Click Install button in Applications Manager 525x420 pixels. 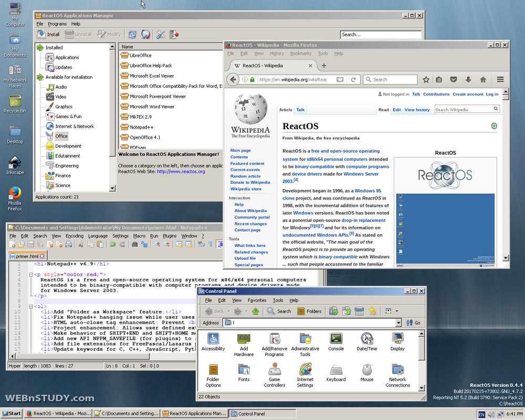click(x=48, y=34)
